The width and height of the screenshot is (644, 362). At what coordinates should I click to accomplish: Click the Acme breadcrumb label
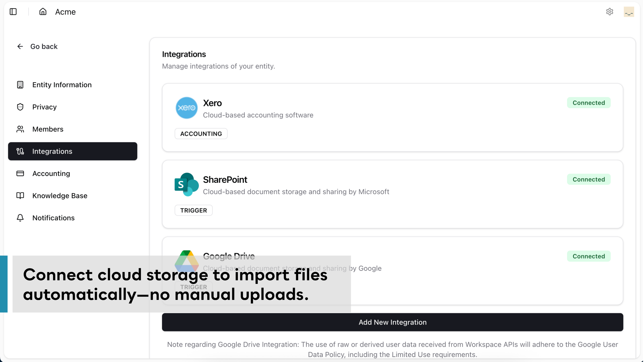(65, 12)
